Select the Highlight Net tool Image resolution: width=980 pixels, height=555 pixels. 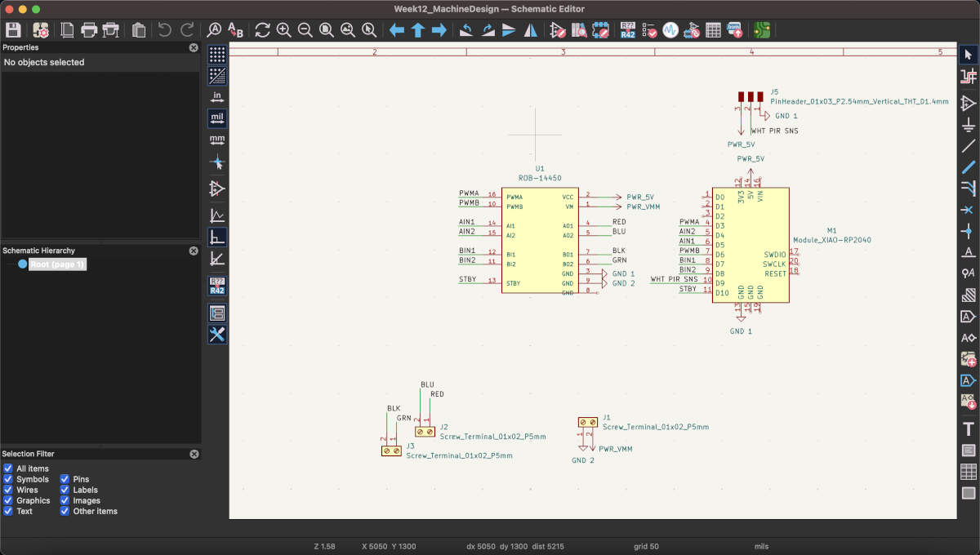coord(969,76)
